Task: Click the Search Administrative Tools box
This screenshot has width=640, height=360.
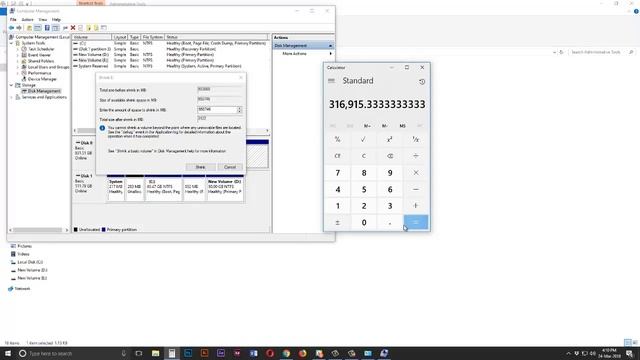Action: [601, 52]
